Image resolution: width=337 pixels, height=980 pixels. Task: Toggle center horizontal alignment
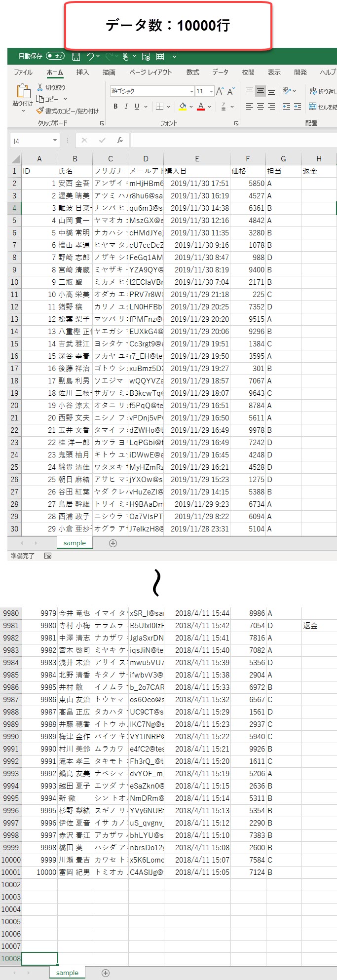click(261, 107)
